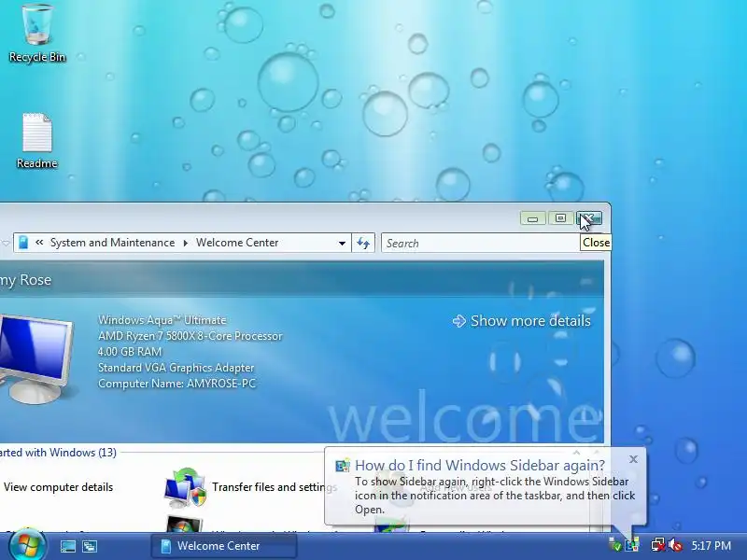
Task: Click the Transfer files and settings icon
Action: pos(185,487)
